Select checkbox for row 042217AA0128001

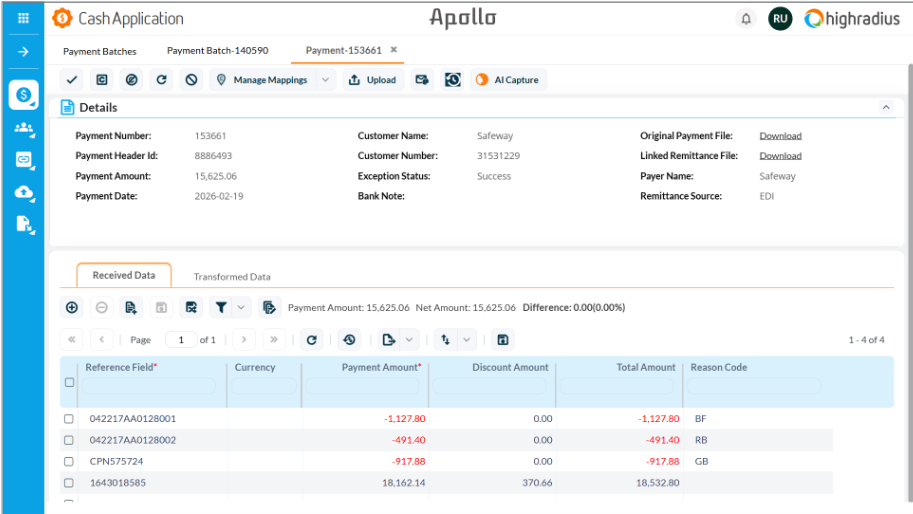(69, 419)
